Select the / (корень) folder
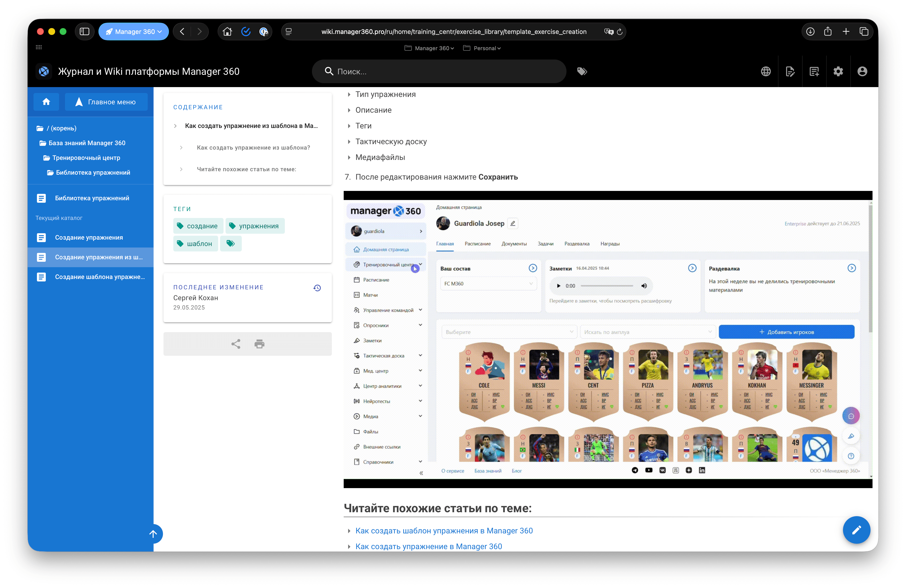The image size is (906, 588). (56, 129)
